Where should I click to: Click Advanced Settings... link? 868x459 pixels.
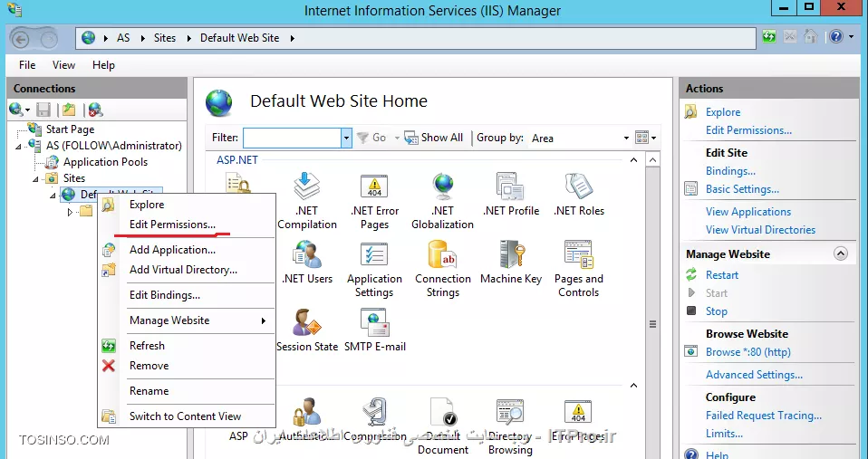point(754,375)
